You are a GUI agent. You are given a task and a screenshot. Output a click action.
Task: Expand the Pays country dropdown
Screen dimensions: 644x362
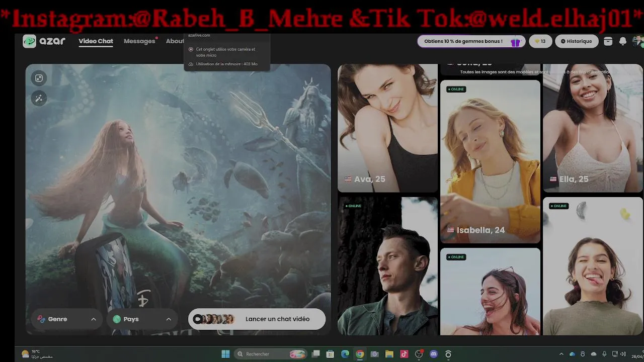pyautogui.click(x=142, y=319)
